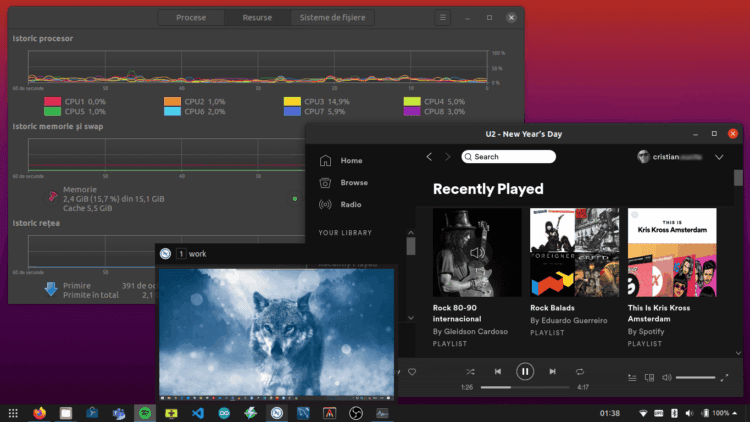Open the Rock Balads playlist title
Screen dimensions: 750x422
[x=552, y=308]
